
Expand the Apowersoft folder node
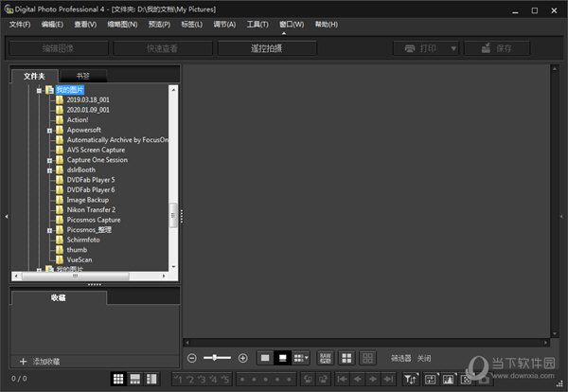click(48, 130)
